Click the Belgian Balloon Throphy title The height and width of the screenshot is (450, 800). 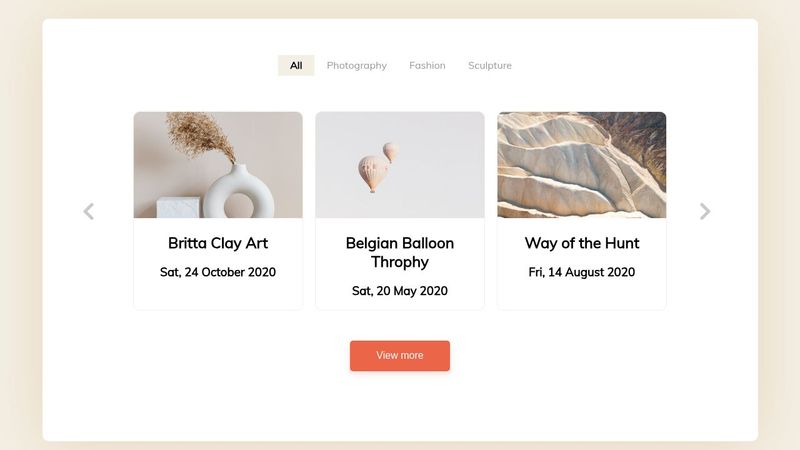400,252
